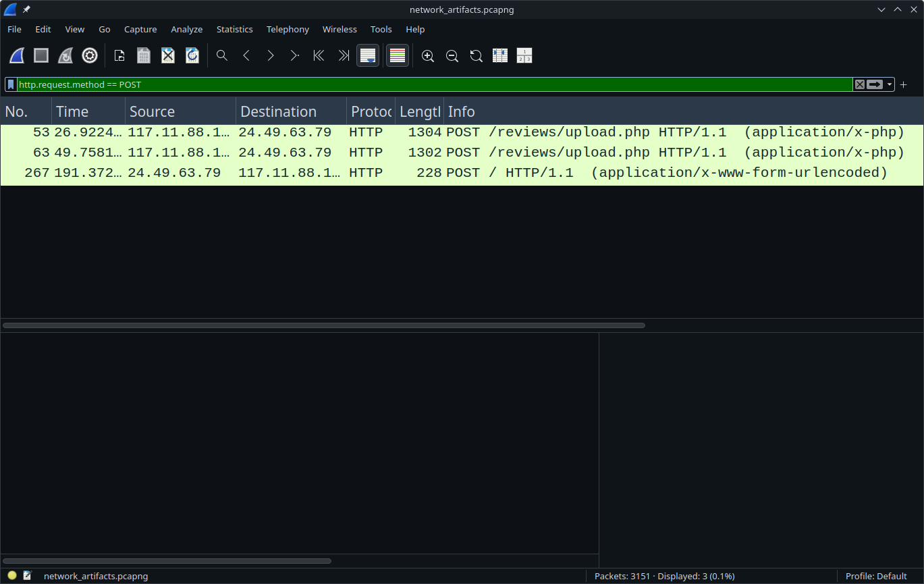The height and width of the screenshot is (584, 924).
Task: Click packet list horizontal scrollbar
Action: click(324, 325)
